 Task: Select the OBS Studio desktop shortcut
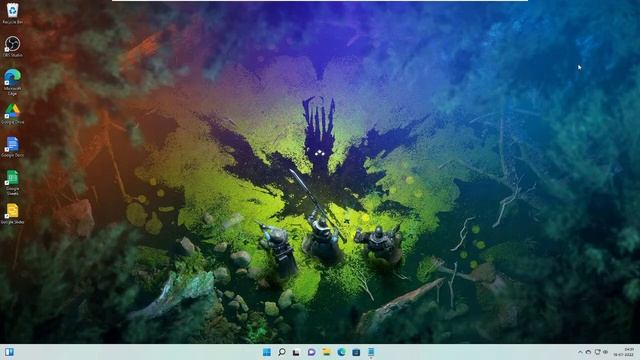[x=13, y=46]
